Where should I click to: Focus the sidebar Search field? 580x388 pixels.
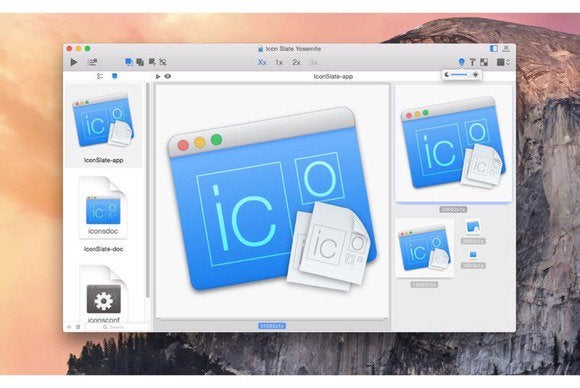117,327
